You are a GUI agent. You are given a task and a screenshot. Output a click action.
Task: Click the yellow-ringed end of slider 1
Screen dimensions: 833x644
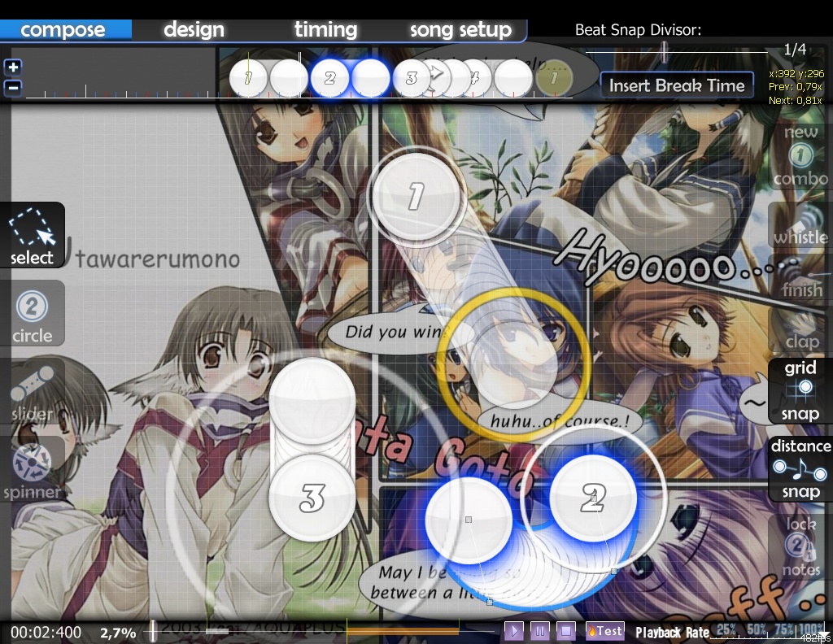click(513, 363)
